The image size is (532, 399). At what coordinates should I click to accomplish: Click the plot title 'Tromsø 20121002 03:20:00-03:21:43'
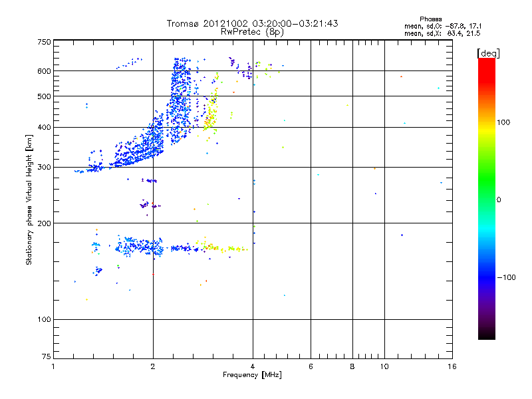click(x=253, y=23)
